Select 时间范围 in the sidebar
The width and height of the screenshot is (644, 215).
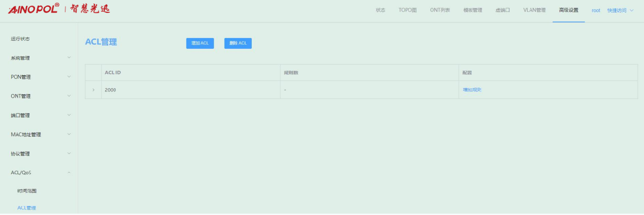27,191
